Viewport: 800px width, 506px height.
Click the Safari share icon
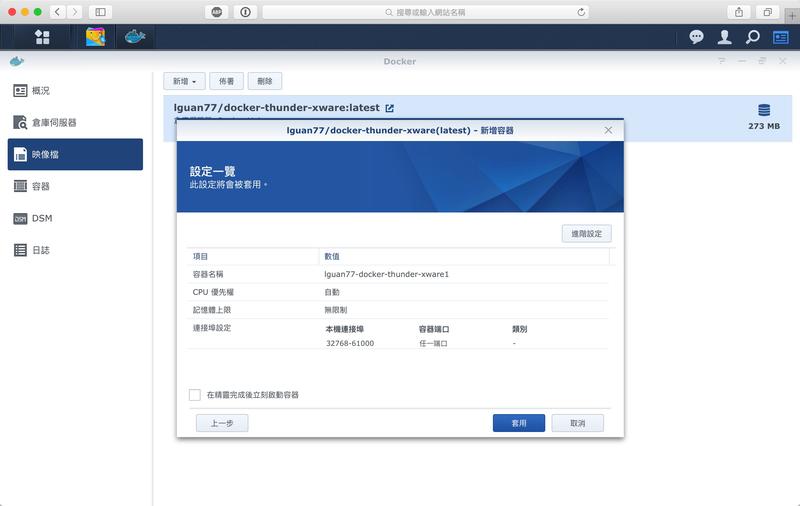739,11
